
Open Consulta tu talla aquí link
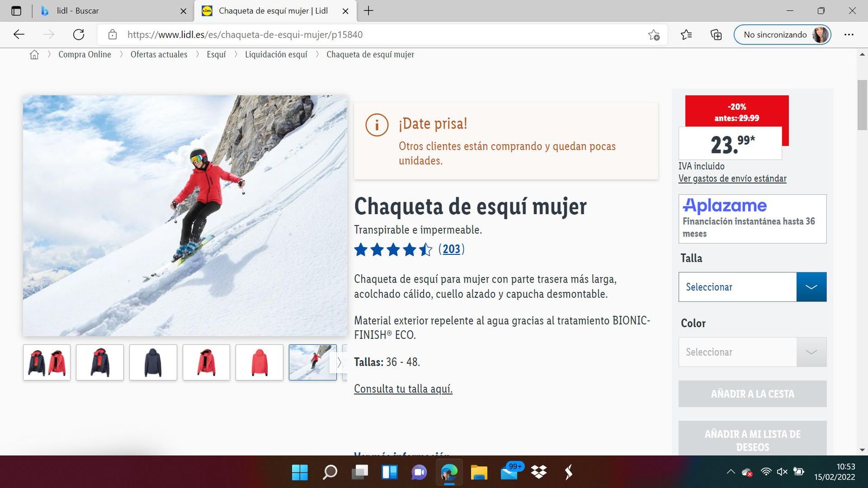(x=403, y=389)
